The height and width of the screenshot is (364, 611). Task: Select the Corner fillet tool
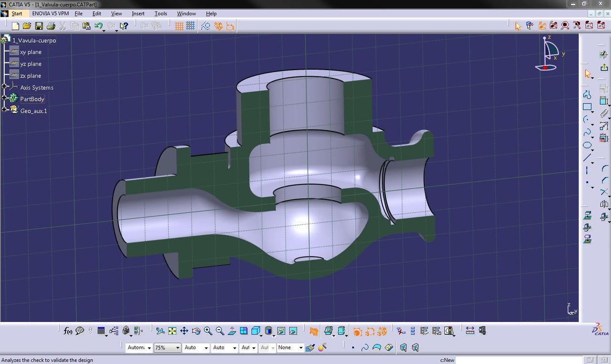coord(604,168)
